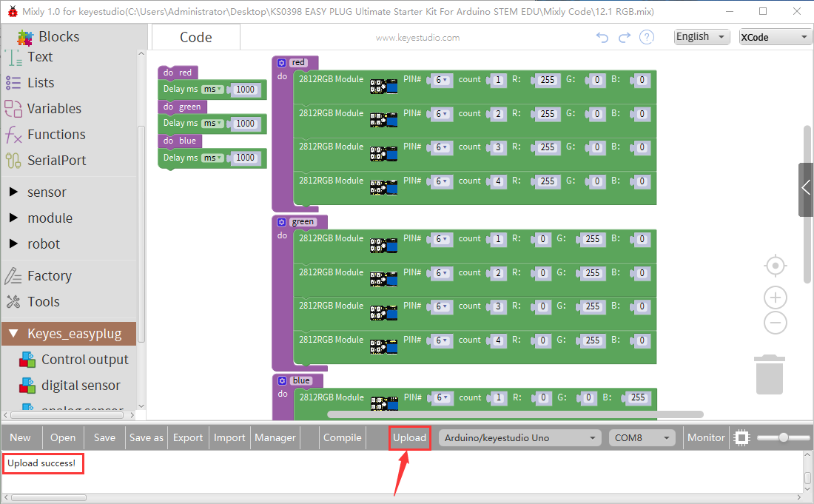Click the undo arrow icon

(x=602, y=37)
